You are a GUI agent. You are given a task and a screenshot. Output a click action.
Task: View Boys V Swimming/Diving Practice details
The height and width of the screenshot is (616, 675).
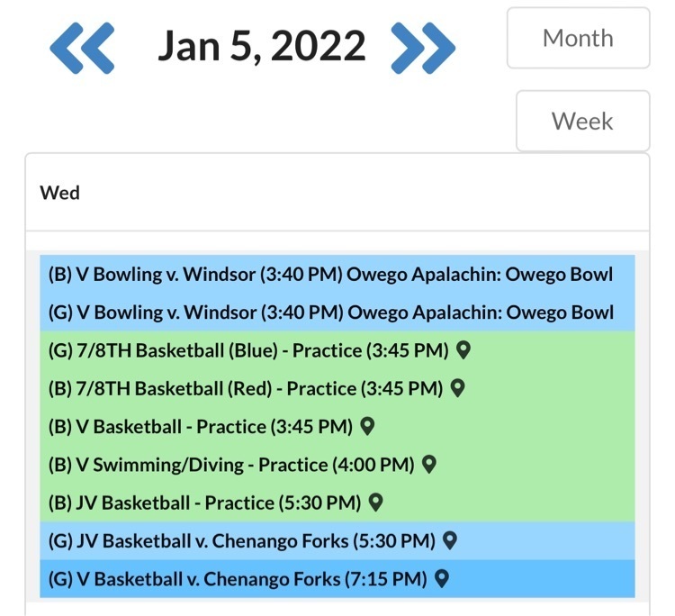(231, 465)
